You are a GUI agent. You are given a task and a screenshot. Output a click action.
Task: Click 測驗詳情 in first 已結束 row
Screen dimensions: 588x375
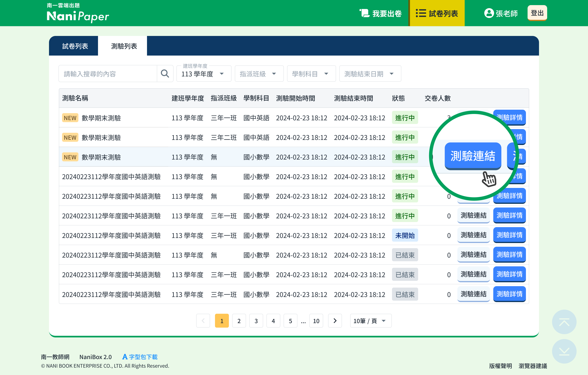[509, 254]
